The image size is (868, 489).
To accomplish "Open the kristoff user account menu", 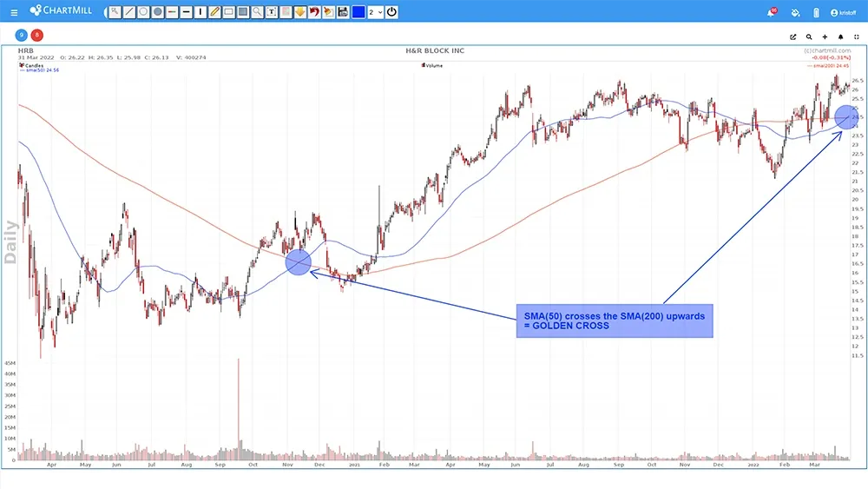I will [x=843, y=13].
